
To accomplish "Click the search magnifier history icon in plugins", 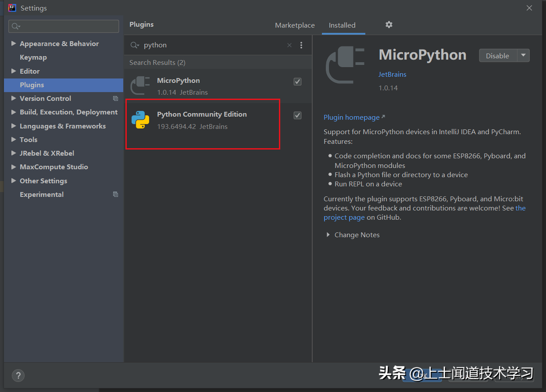I will tap(135, 45).
